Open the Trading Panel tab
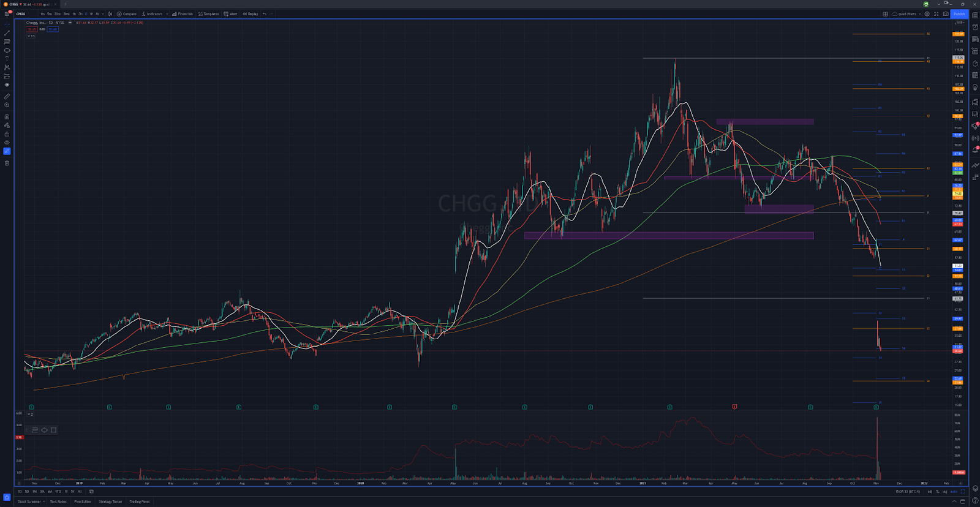Viewport: 980px width, 507px height. click(x=140, y=501)
